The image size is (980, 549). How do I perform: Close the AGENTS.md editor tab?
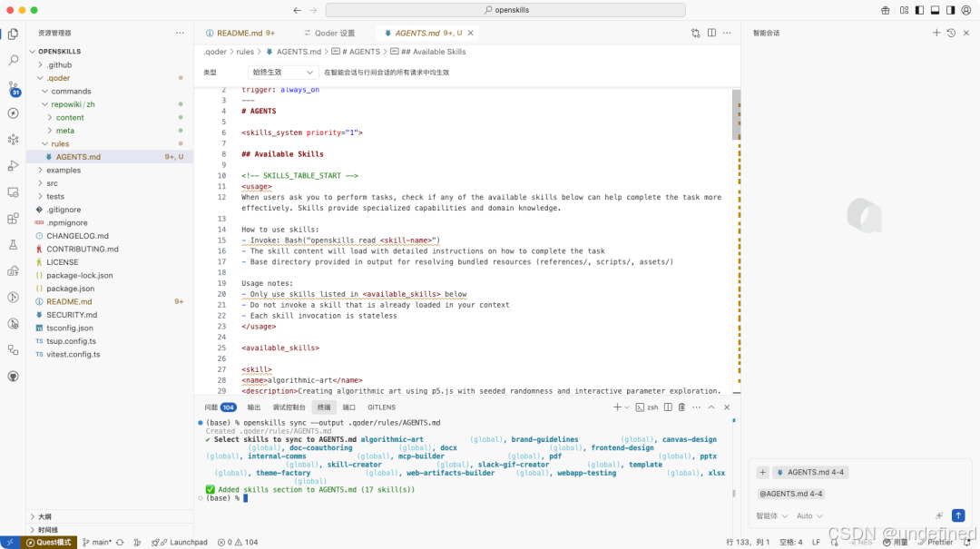(x=471, y=34)
